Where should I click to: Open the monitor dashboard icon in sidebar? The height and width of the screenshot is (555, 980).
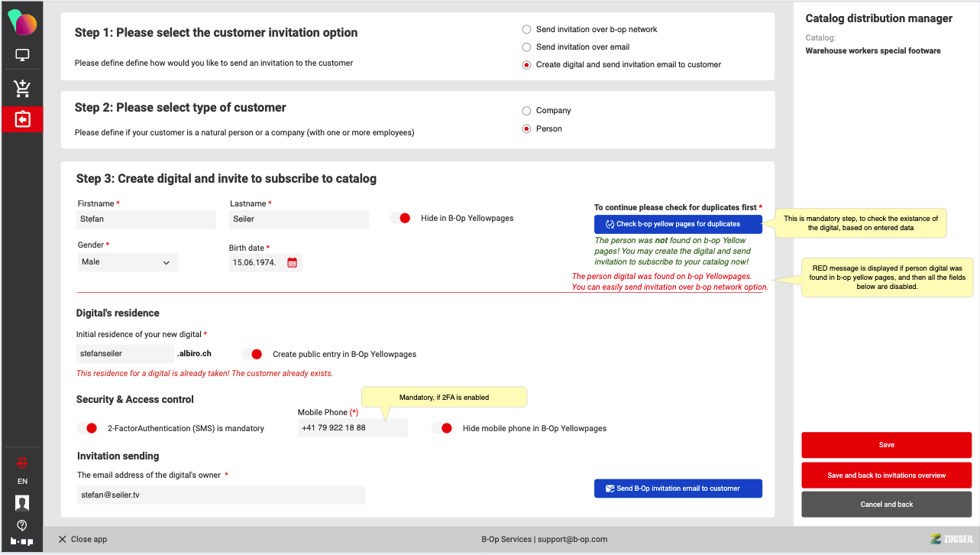click(22, 56)
